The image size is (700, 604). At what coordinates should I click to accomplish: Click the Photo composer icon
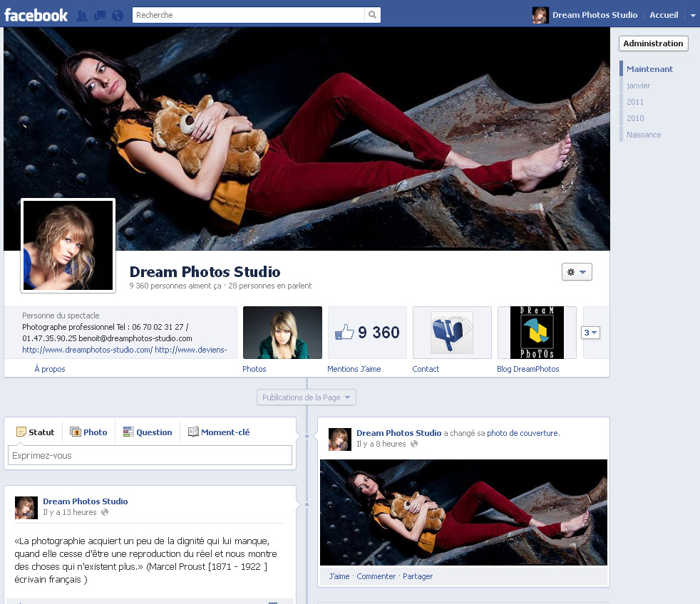point(76,432)
